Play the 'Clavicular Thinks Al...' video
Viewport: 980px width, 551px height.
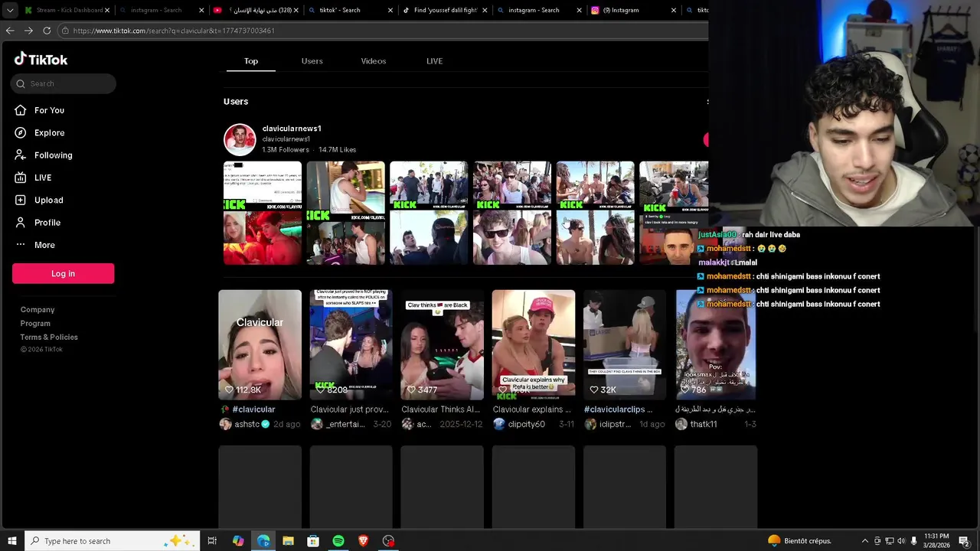442,344
